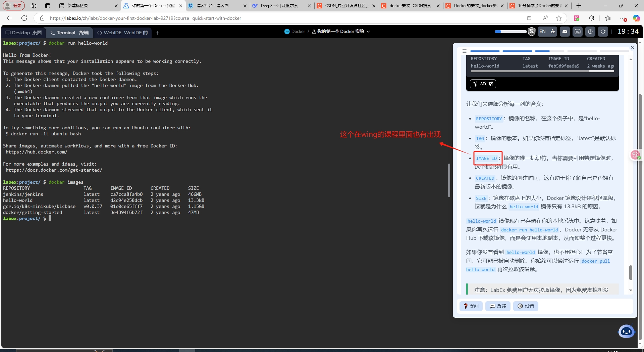644x352 pixels.
Task: Open the LabEx Discord link icon
Action: click(x=565, y=32)
